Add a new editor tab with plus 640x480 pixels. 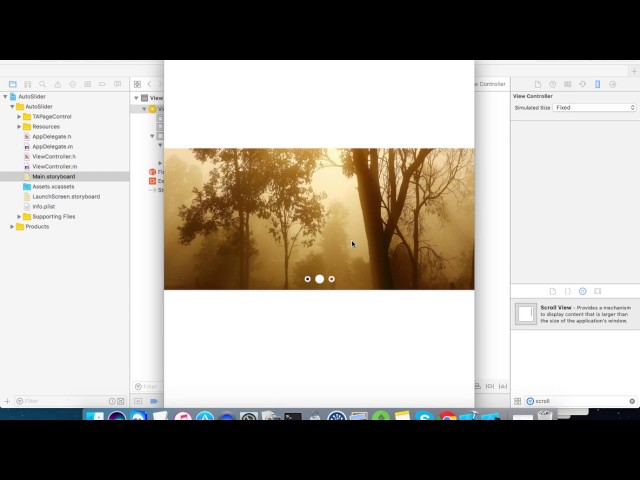(634, 71)
